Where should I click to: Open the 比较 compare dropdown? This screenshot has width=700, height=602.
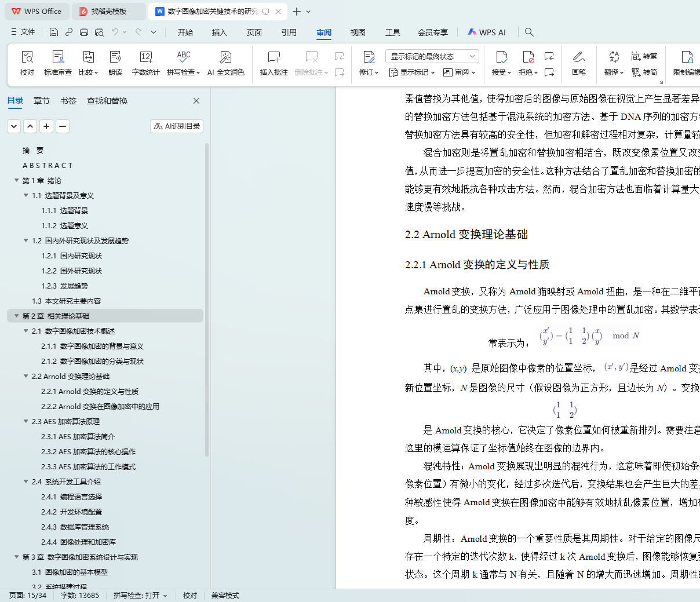coord(89,72)
